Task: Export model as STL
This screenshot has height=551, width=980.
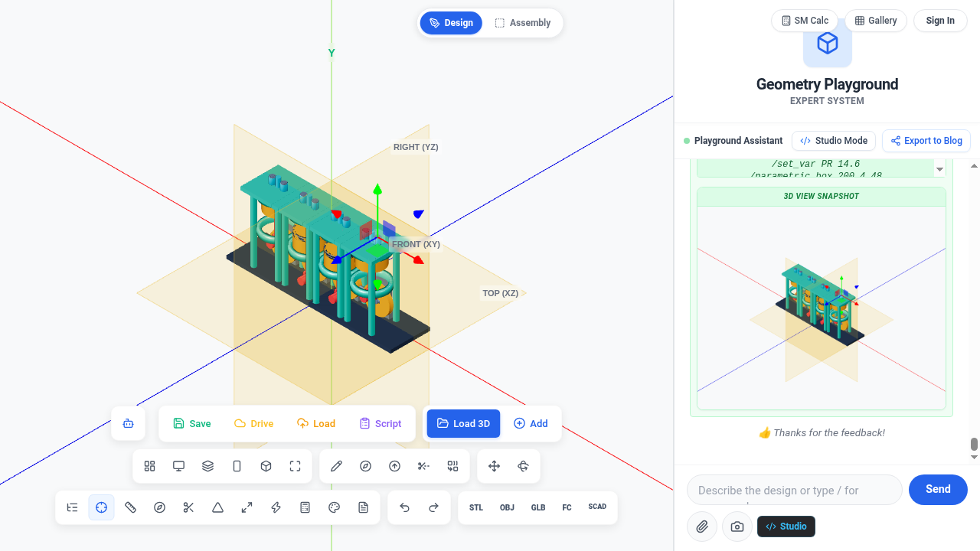Action: pyautogui.click(x=476, y=507)
